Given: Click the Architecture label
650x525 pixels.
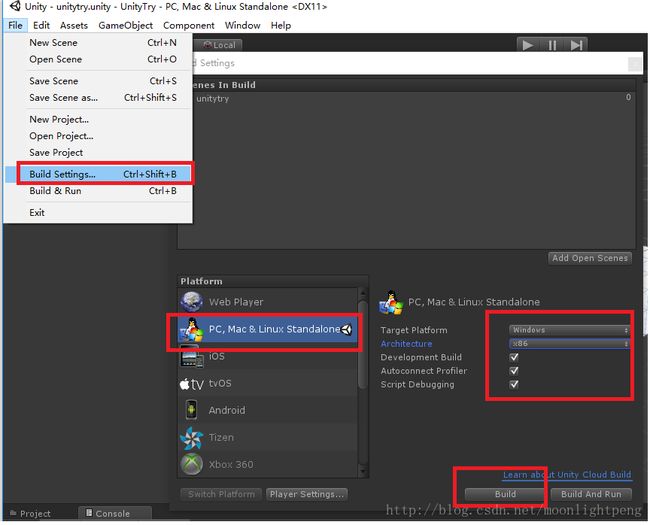Looking at the screenshot, I should tap(406, 344).
